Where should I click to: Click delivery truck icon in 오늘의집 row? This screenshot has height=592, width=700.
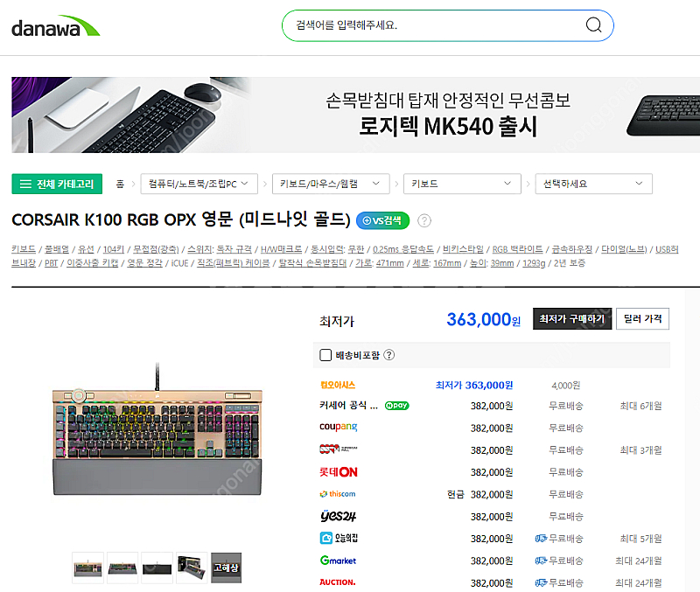541,539
